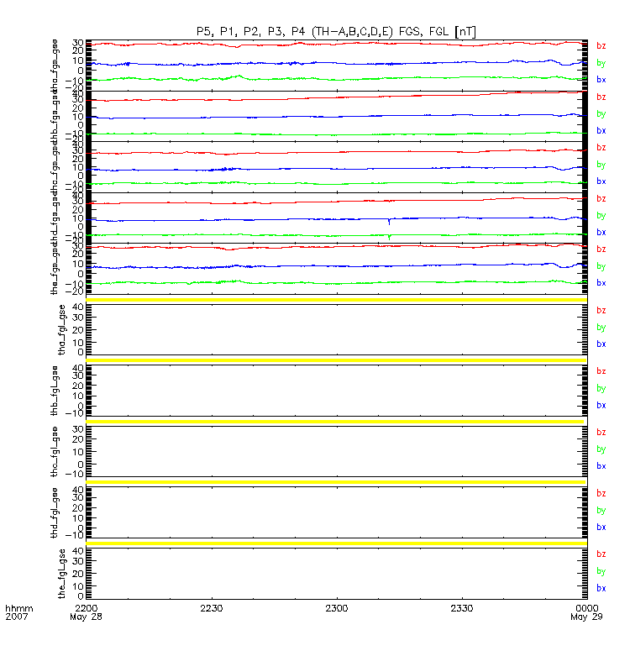Screen dimensions: 630x672
Task: Click the '2007' year label
Action: tap(16, 617)
